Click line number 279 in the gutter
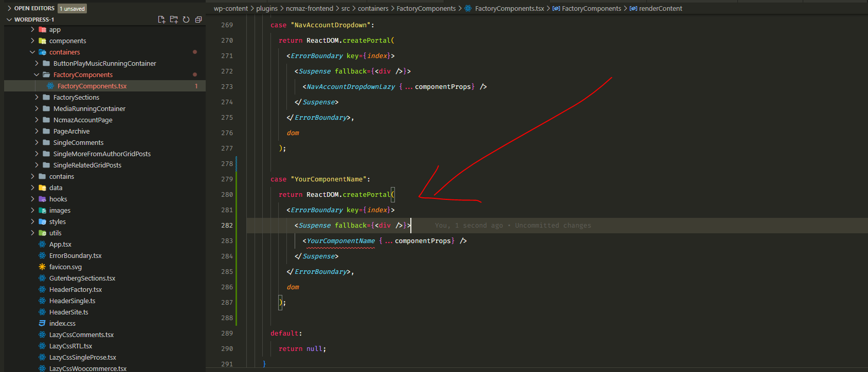The image size is (868, 372). 227,179
